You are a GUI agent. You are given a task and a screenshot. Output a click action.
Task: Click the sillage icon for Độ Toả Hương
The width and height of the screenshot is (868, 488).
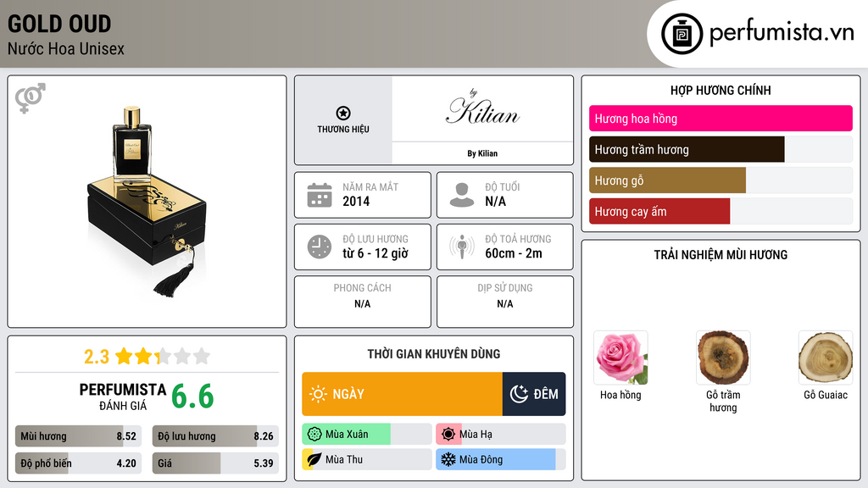(x=462, y=247)
